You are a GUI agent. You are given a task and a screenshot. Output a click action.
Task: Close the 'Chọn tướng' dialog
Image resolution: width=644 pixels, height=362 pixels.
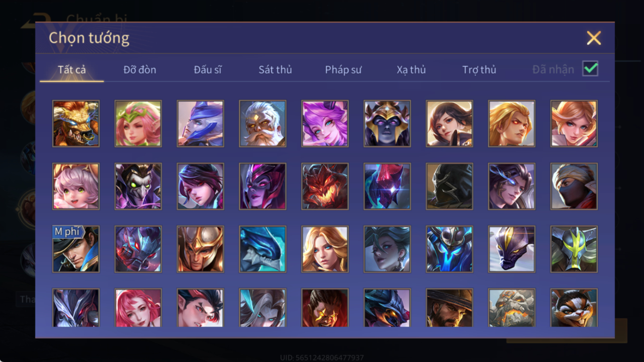[x=593, y=38]
